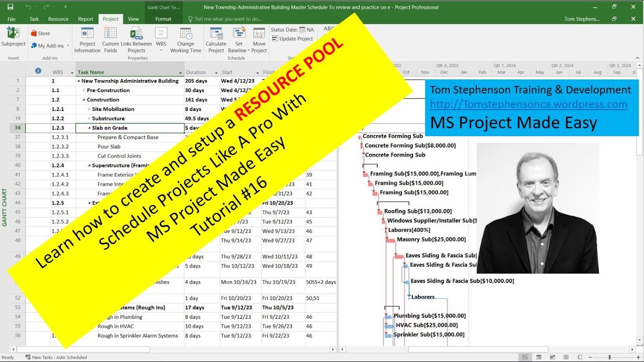
Task: Open the Gantt Chart Tools Format tab
Action: click(x=164, y=19)
